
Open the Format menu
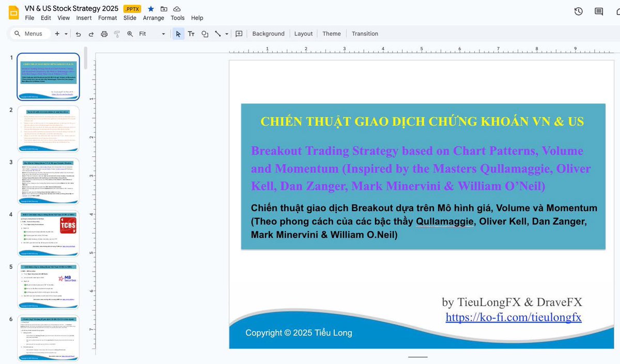click(x=107, y=18)
